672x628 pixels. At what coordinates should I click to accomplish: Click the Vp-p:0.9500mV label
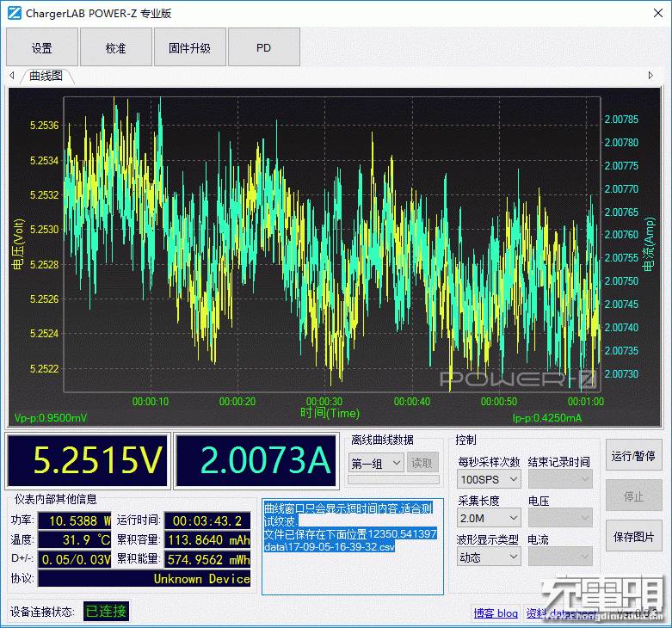click(51, 418)
